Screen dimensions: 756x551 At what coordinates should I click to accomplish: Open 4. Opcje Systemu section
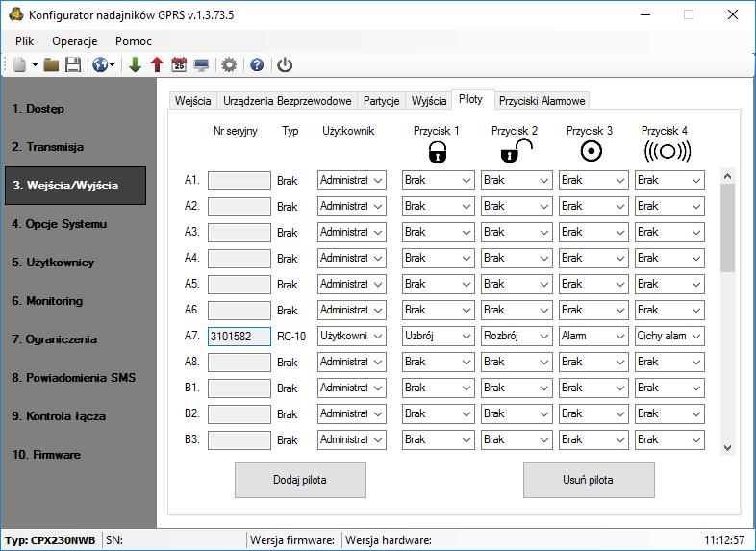coord(60,224)
